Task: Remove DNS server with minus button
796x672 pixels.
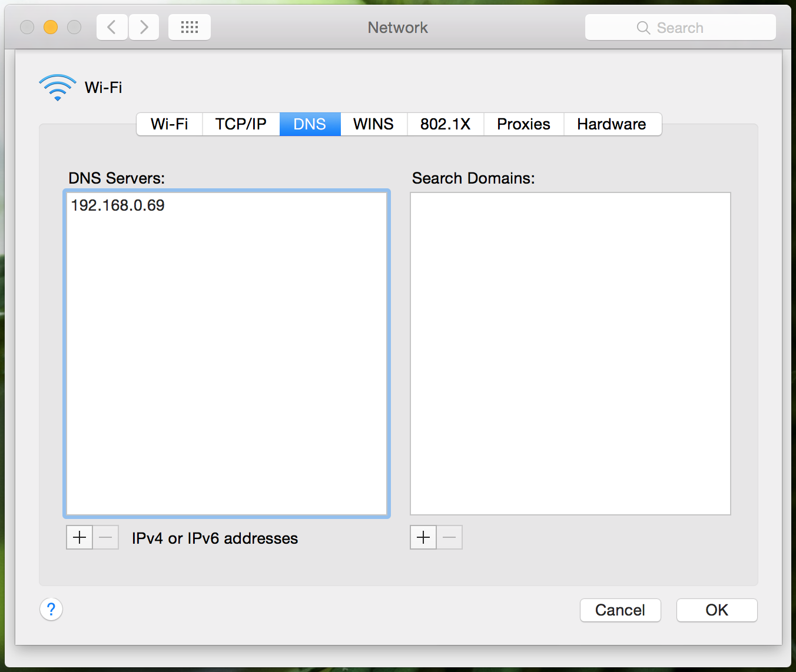Action: pos(106,537)
